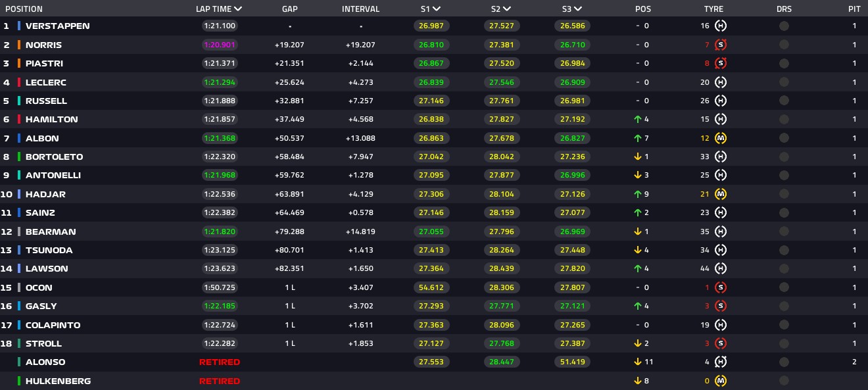Click Alonso's red RETIRED label

[220, 362]
